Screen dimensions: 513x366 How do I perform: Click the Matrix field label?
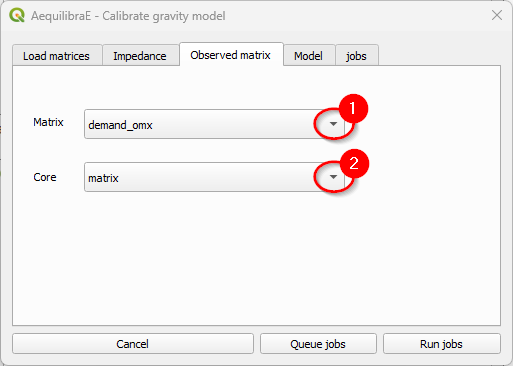coord(48,122)
